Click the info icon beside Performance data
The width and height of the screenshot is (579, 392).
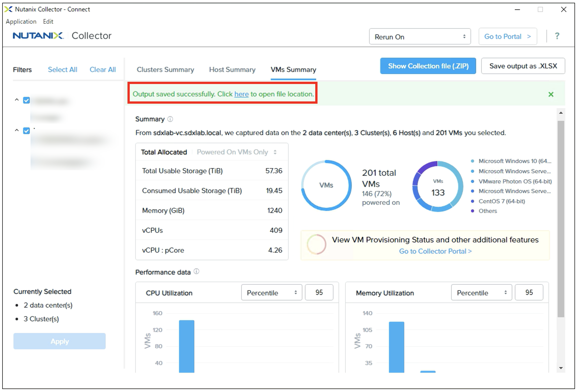(x=196, y=271)
